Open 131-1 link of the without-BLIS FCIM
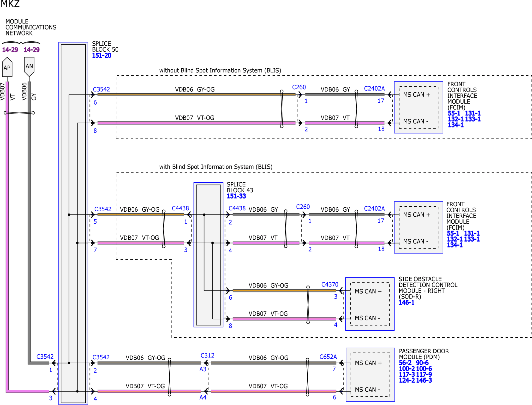 click(x=473, y=113)
